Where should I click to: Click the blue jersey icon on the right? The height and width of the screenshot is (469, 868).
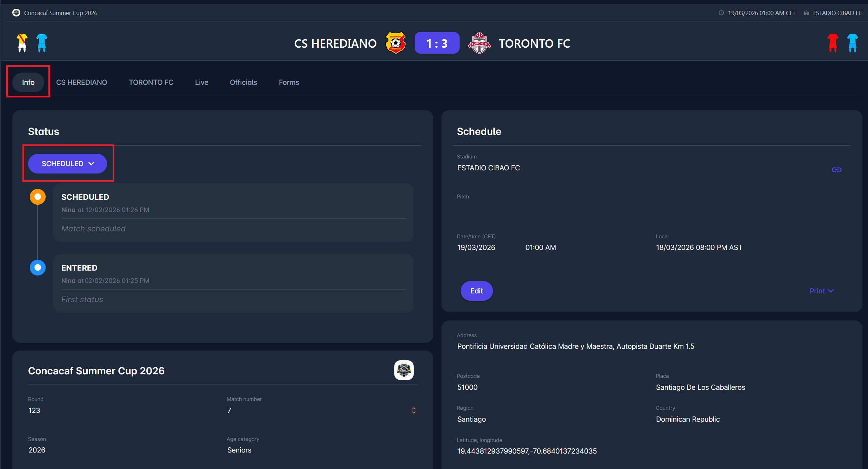[x=852, y=43]
